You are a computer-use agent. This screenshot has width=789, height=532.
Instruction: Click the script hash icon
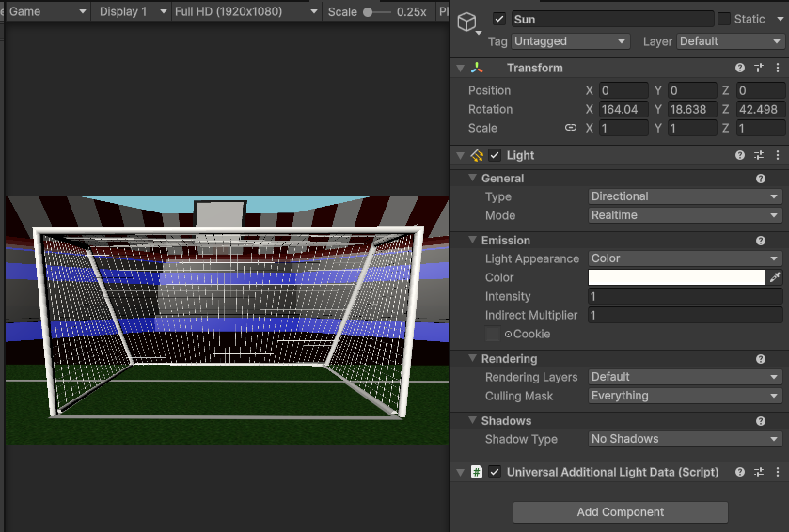(477, 472)
